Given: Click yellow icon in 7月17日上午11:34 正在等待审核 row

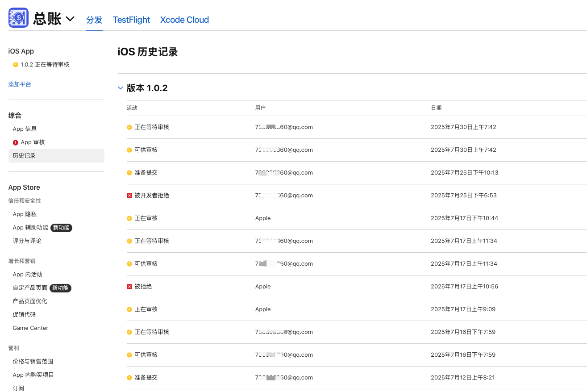Looking at the screenshot, I should click(x=129, y=241).
